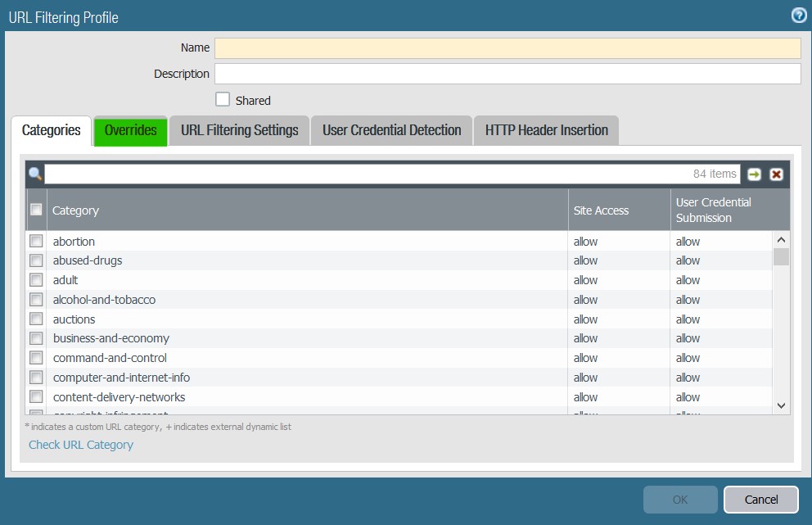The height and width of the screenshot is (525, 812).
Task: Change Site Access for abortion
Action: pos(585,241)
